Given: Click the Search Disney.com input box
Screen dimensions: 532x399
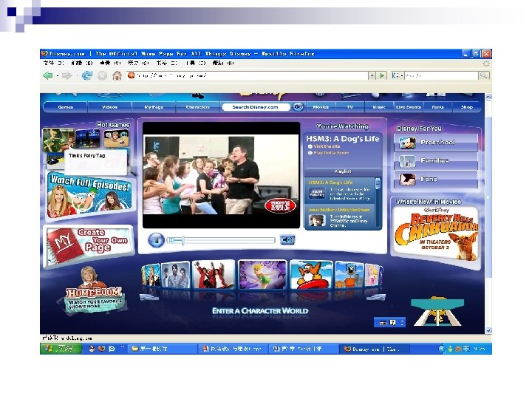Looking at the screenshot, I should coord(256,107).
